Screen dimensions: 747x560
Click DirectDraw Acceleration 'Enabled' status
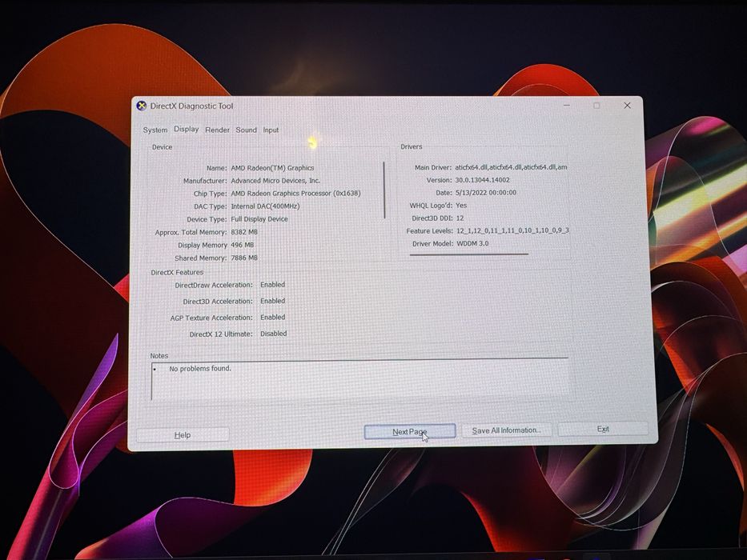pyautogui.click(x=272, y=284)
